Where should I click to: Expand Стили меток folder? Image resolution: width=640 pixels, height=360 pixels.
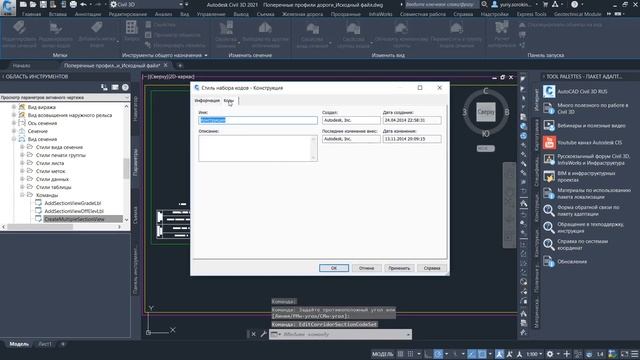[22, 171]
